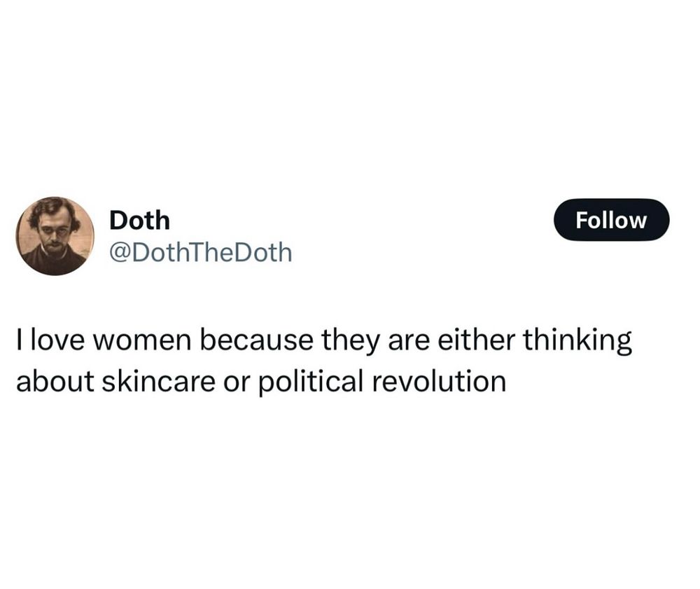This screenshot has width=700, height=589.
Task: Click the word "skincare" in the tweet
Action: [x=158, y=382]
